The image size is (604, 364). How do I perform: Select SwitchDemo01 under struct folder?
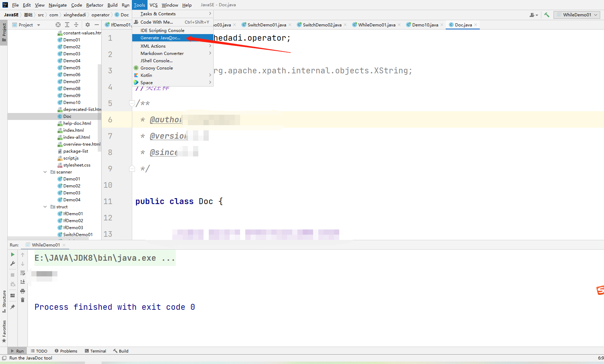point(78,235)
